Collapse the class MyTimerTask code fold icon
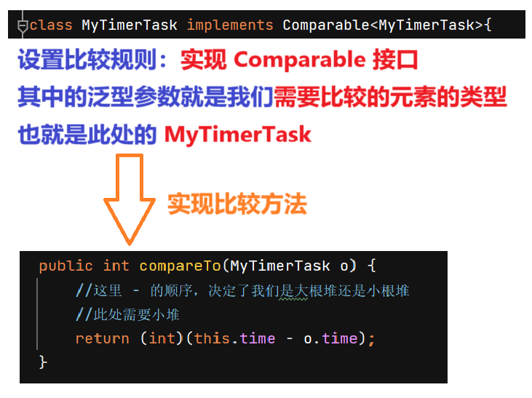This screenshot has width=532, height=398. (23, 25)
